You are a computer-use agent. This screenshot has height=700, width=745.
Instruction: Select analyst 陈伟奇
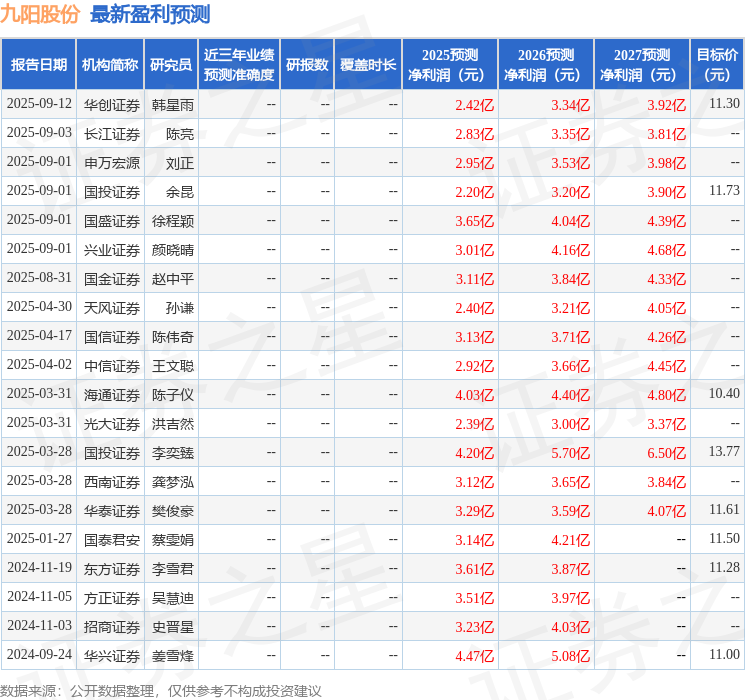click(x=173, y=337)
